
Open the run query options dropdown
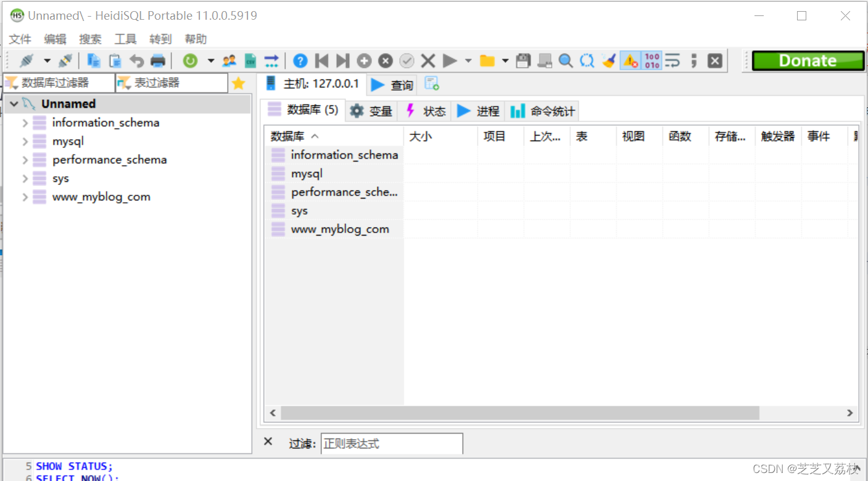point(468,61)
